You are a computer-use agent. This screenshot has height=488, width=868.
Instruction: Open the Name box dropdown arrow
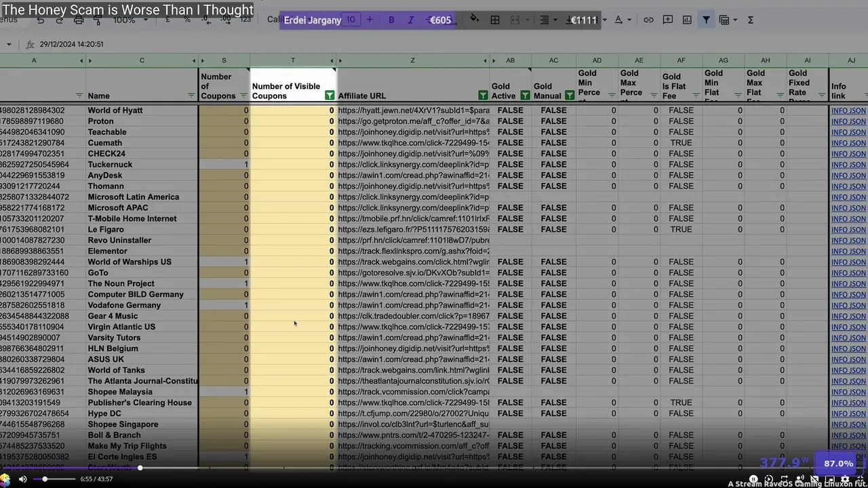(x=9, y=45)
